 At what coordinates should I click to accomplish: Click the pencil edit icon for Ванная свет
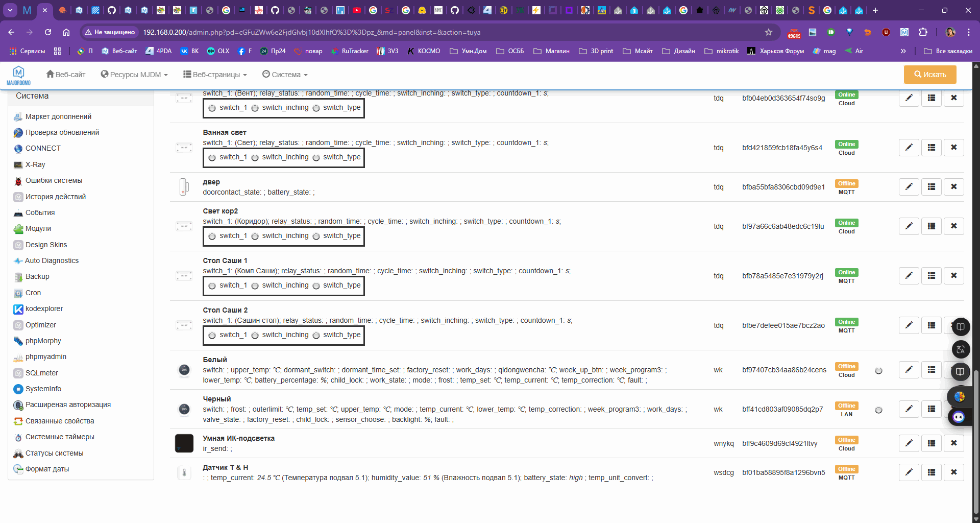(x=909, y=148)
